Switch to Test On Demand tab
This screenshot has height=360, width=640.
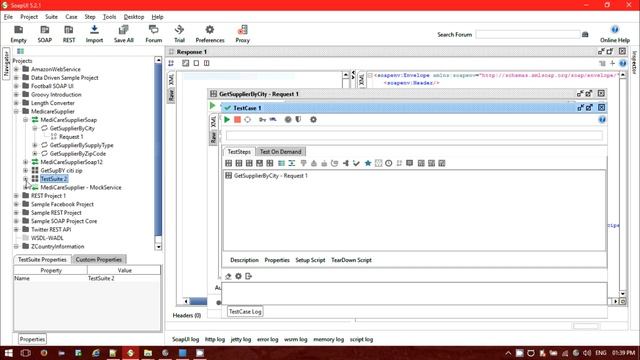(x=280, y=151)
